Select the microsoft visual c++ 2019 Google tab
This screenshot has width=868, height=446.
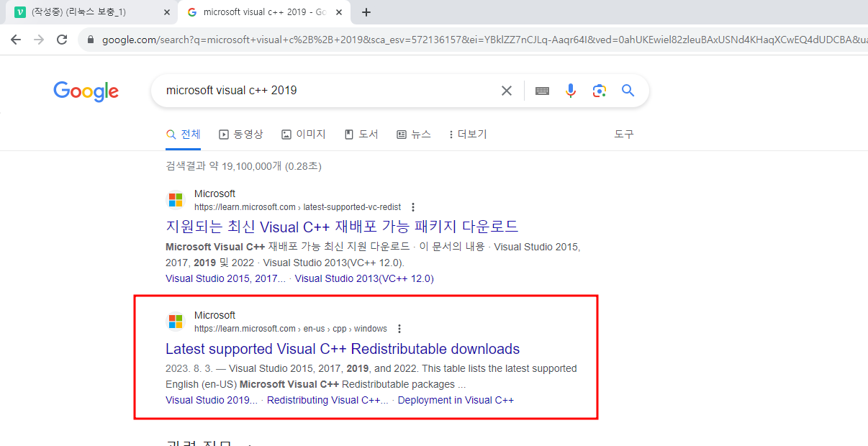[266, 12]
